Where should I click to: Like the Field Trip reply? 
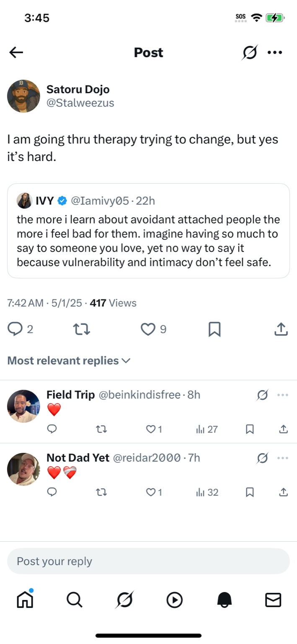(x=150, y=429)
